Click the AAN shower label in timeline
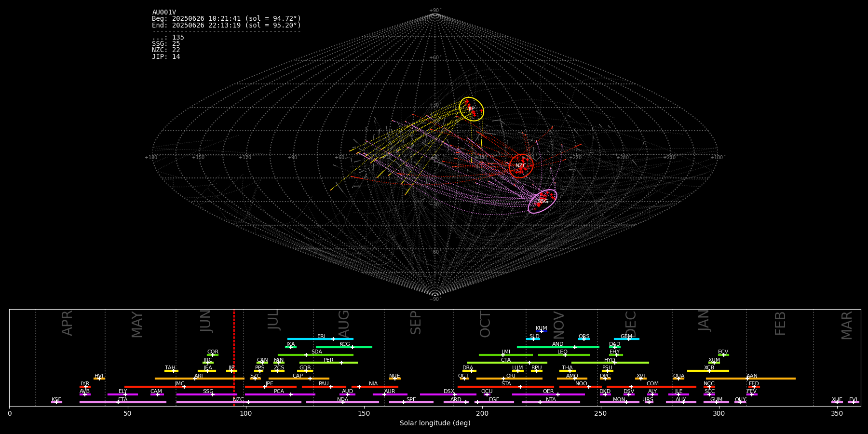The image size is (868, 434). [x=752, y=376]
